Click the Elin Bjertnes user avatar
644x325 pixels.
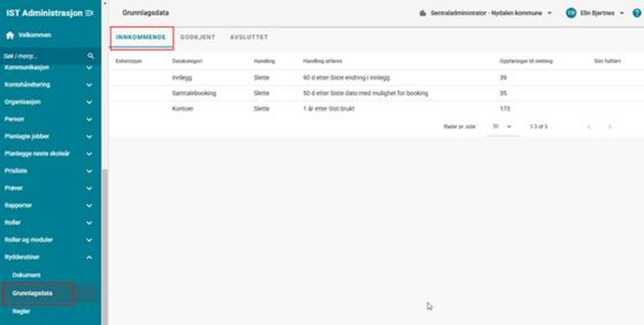tap(570, 13)
